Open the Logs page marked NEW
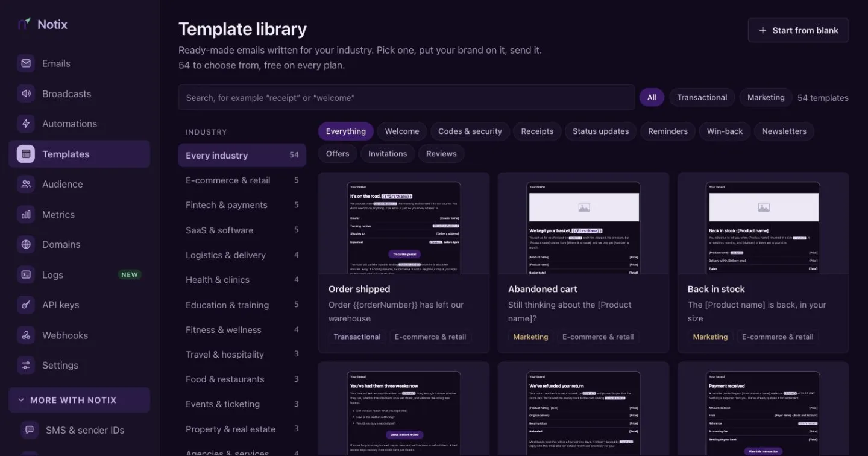Viewport: 868px width, 456px height. click(x=79, y=274)
